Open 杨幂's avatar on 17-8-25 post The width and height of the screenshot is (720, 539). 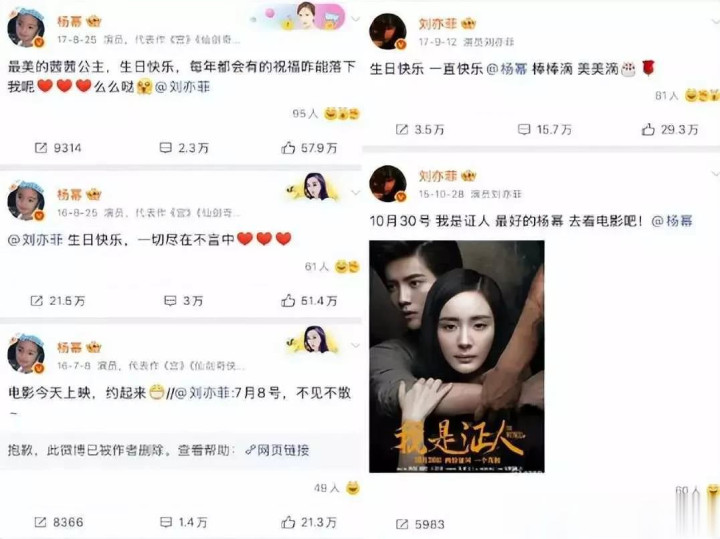[26, 28]
